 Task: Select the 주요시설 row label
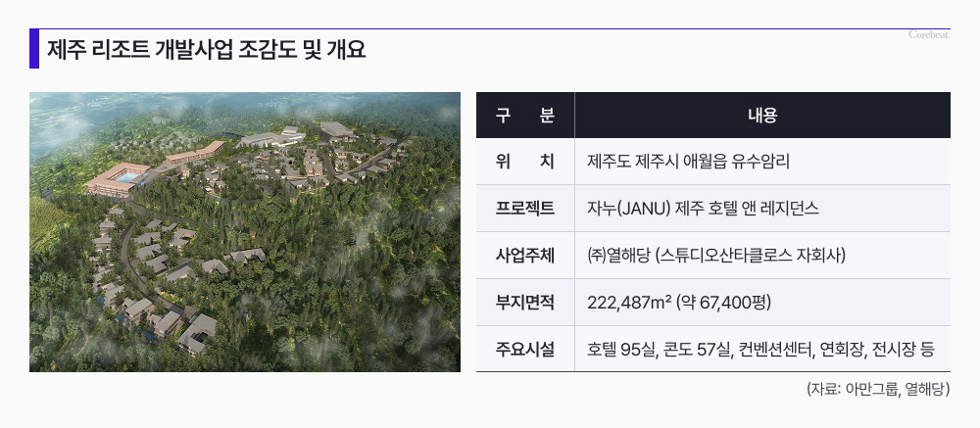525,349
